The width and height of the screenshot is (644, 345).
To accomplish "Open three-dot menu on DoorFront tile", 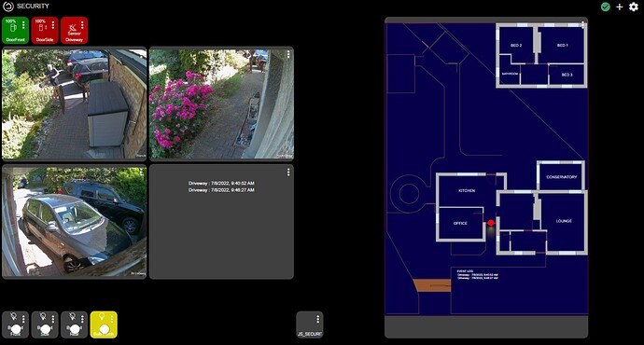I will pyautogui.click(x=23, y=25).
